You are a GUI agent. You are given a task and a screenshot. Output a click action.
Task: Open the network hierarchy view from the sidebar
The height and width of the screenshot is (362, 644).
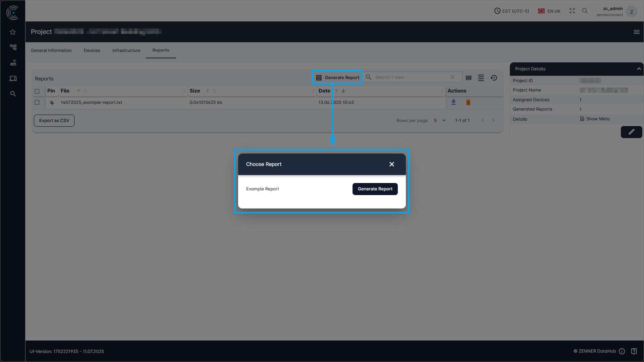pos(13,47)
